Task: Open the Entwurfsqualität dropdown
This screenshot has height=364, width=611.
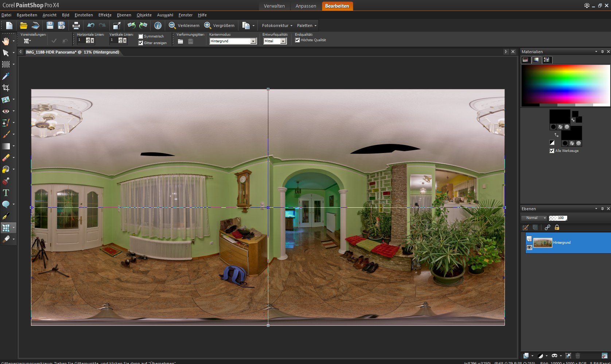Action: click(x=283, y=41)
